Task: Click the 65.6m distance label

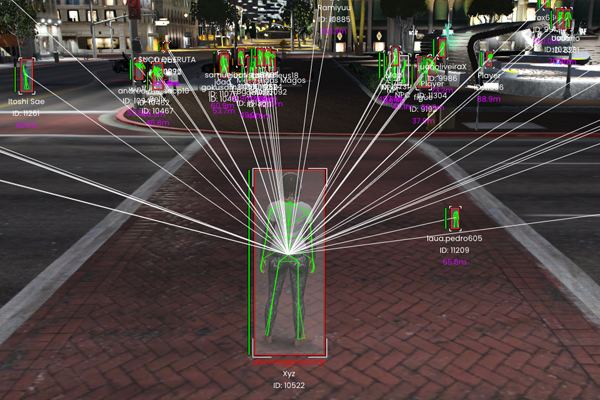Action: pos(454,262)
